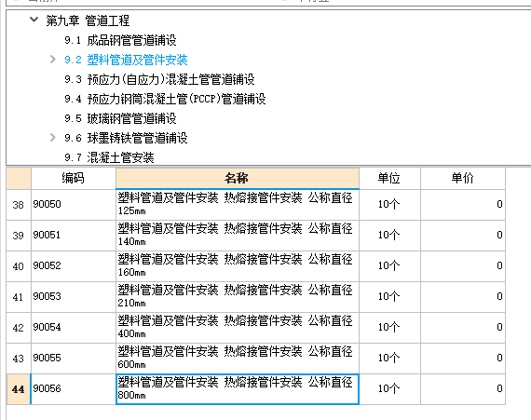Click the name cell with 公称直径 125mm

point(238,205)
